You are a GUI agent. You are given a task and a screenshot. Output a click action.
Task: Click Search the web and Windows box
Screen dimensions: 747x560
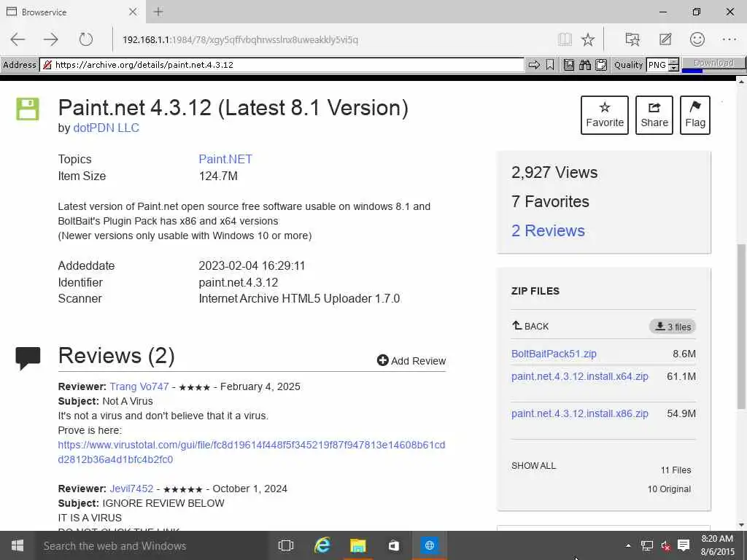tap(151, 545)
